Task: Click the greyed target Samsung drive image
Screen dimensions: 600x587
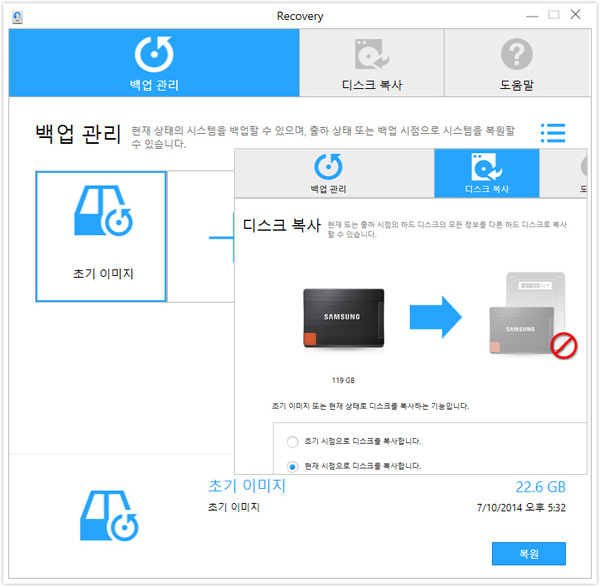Action: pyautogui.click(x=527, y=313)
